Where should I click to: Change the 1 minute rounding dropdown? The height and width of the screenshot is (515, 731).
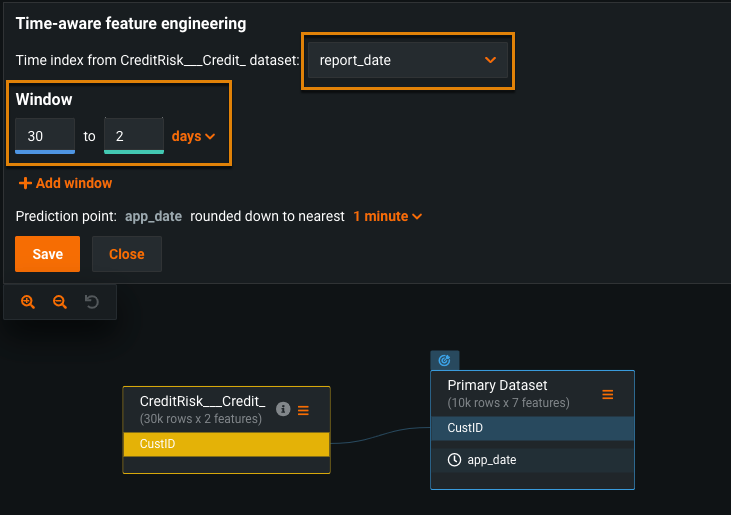pos(387,216)
